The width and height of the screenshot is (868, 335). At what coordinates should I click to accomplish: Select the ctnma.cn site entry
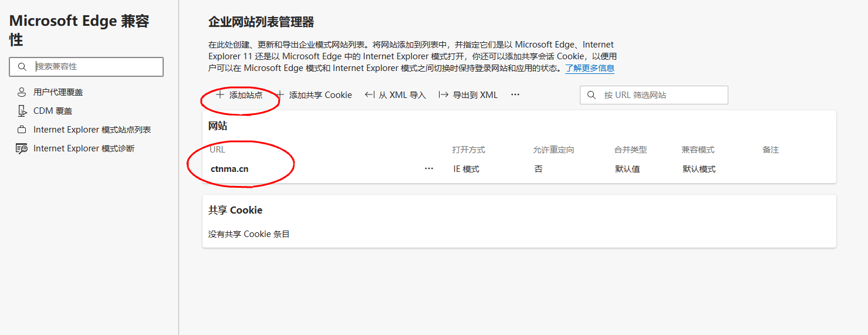coord(229,169)
